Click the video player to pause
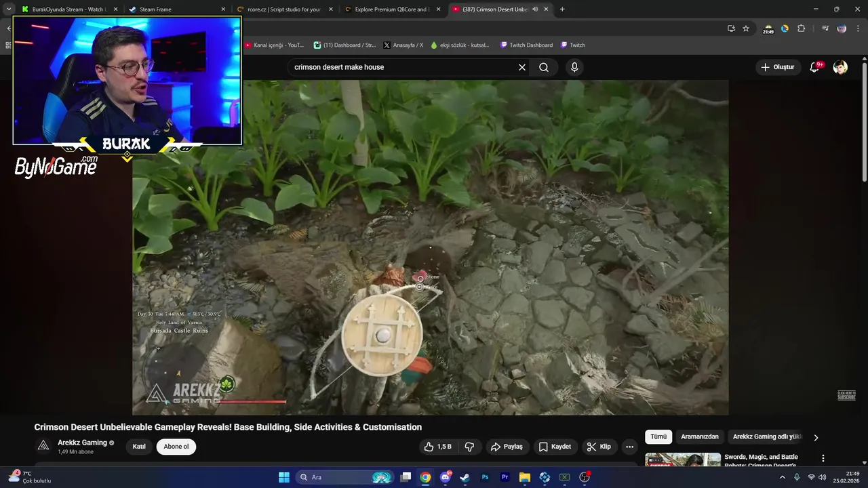The width and height of the screenshot is (868, 488). pyautogui.click(x=431, y=247)
